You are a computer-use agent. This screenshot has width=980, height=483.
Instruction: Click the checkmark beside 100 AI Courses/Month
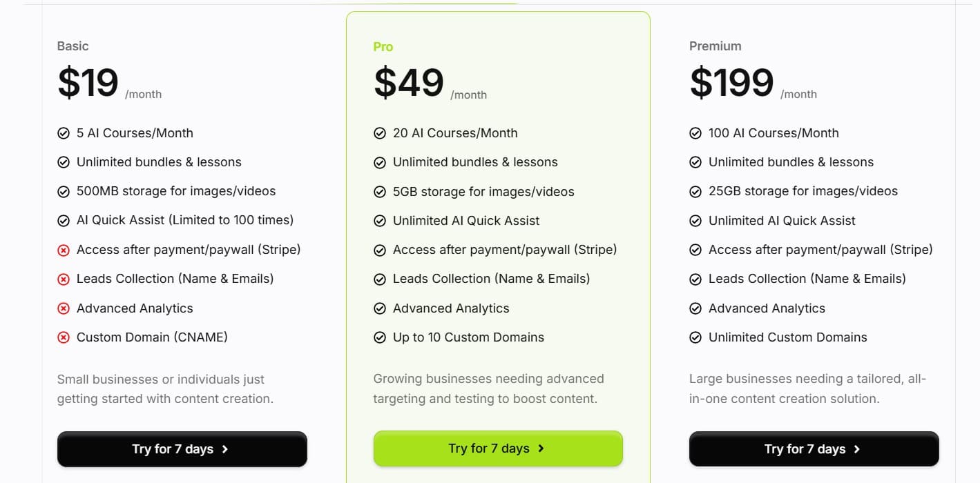click(695, 133)
